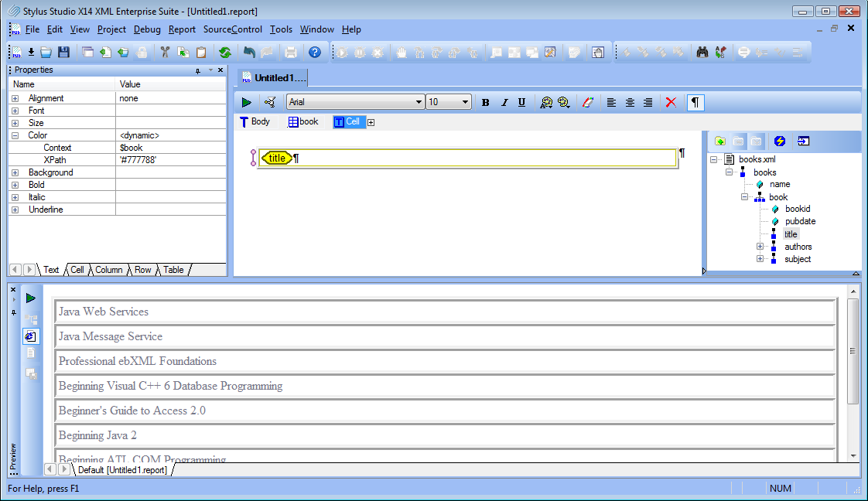Click the Color XPath value field '#777788'

pyautogui.click(x=170, y=160)
